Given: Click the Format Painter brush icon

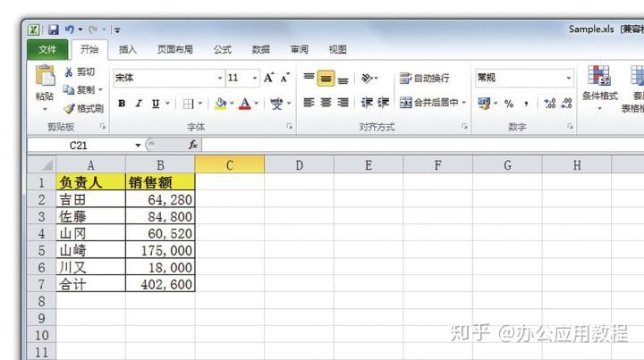Looking at the screenshot, I should [x=69, y=109].
